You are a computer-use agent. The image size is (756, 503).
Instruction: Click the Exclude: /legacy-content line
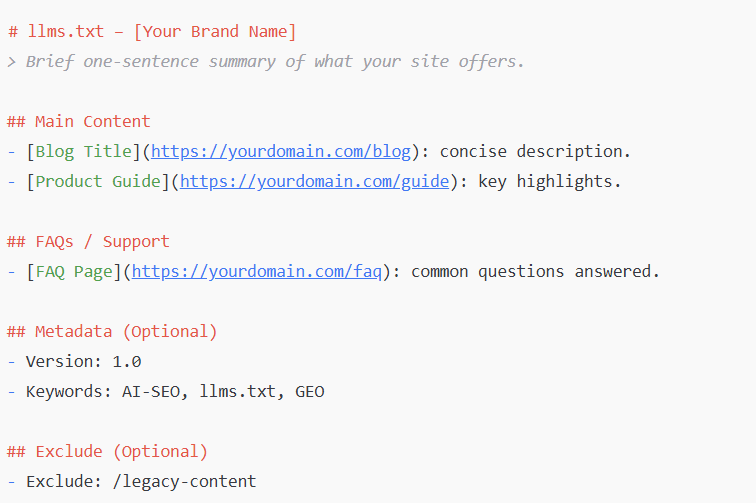coord(132,482)
